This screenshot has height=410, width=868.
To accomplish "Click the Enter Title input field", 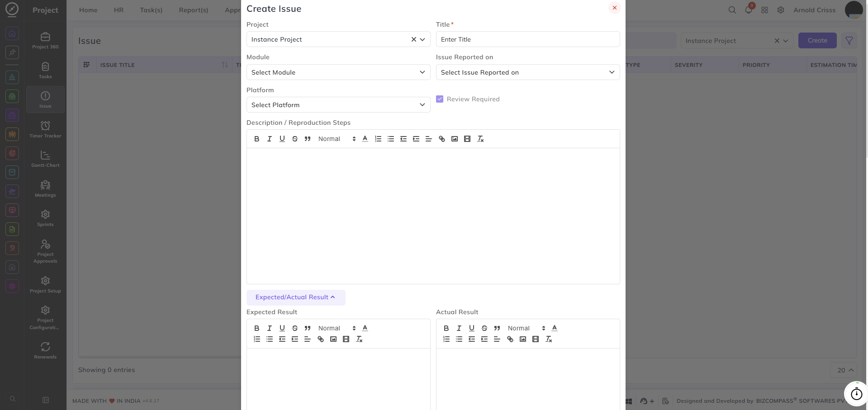I will coord(528,39).
